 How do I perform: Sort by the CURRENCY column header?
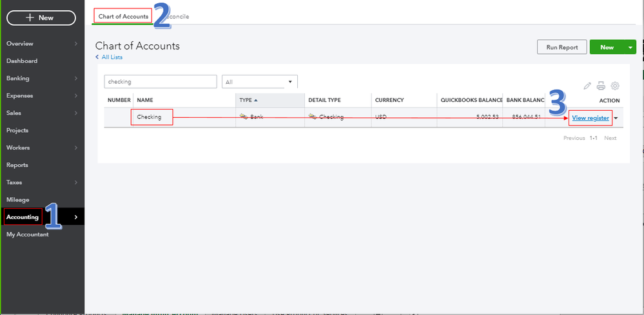[x=389, y=100]
